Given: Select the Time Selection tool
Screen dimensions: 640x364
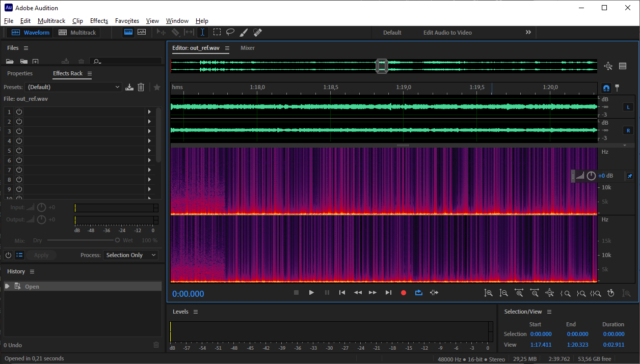Looking at the screenshot, I should coord(202,32).
